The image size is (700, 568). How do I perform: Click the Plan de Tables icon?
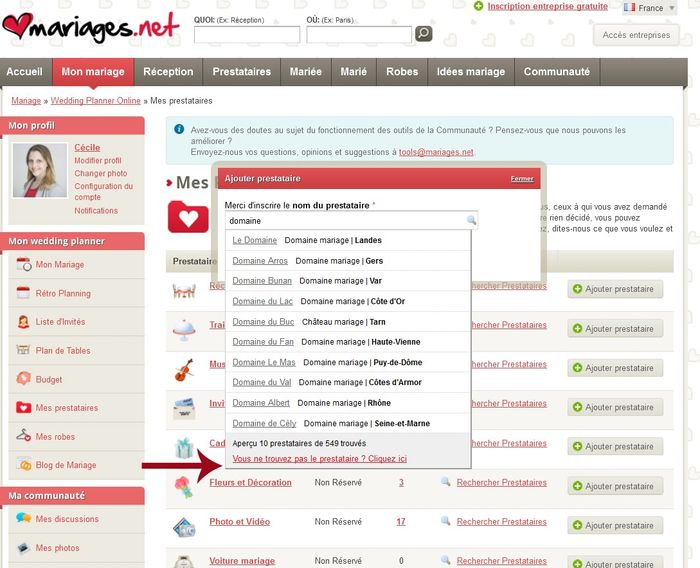[x=23, y=350]
